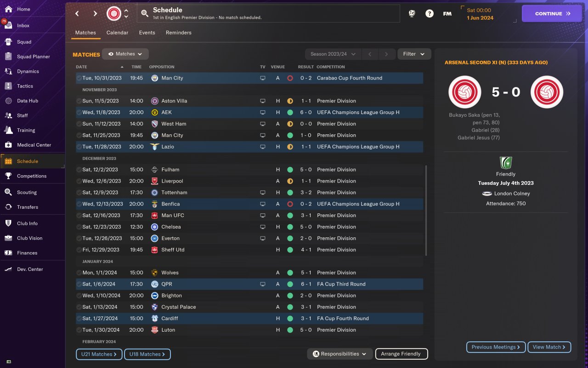Screen dimensions: 588x368
Task: Open the Training cone icon
Action: 8,130
